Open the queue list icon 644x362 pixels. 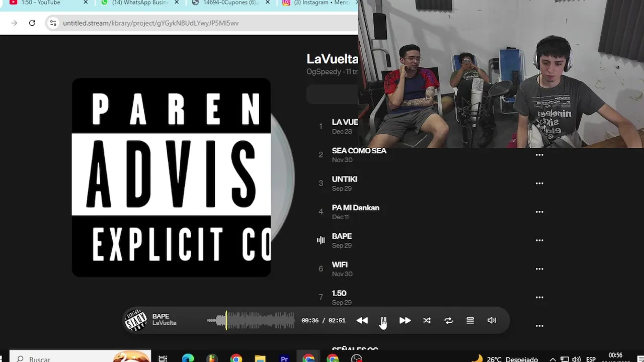click(x=470, y=320)
